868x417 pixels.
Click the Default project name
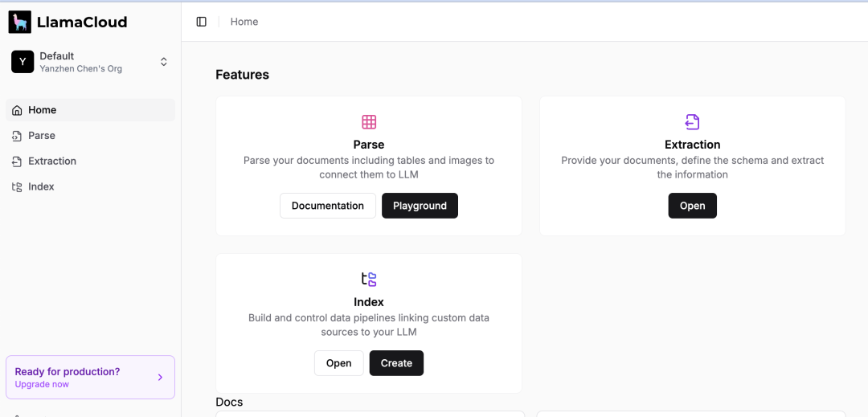57,56
